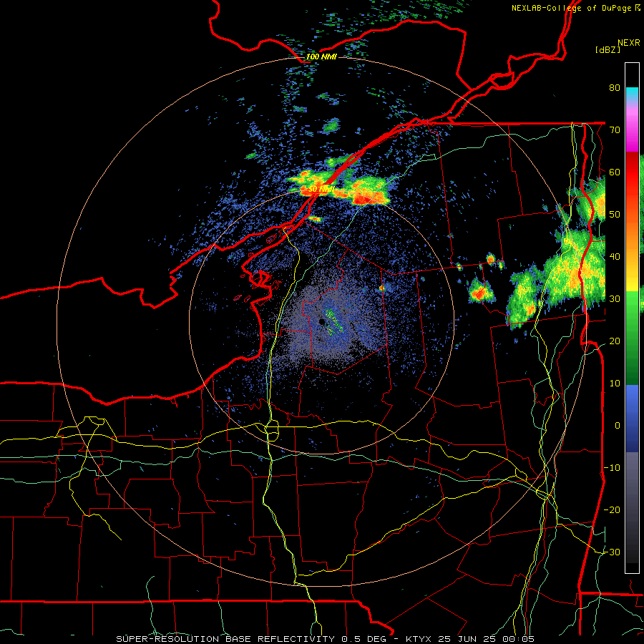Click the black radar site dot at center

tap(321, 321)
